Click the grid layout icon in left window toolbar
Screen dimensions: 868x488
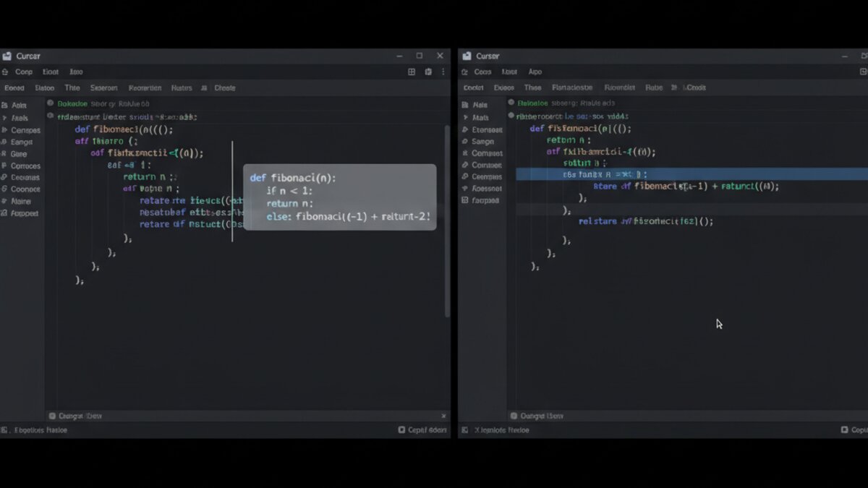click(412, 72)
